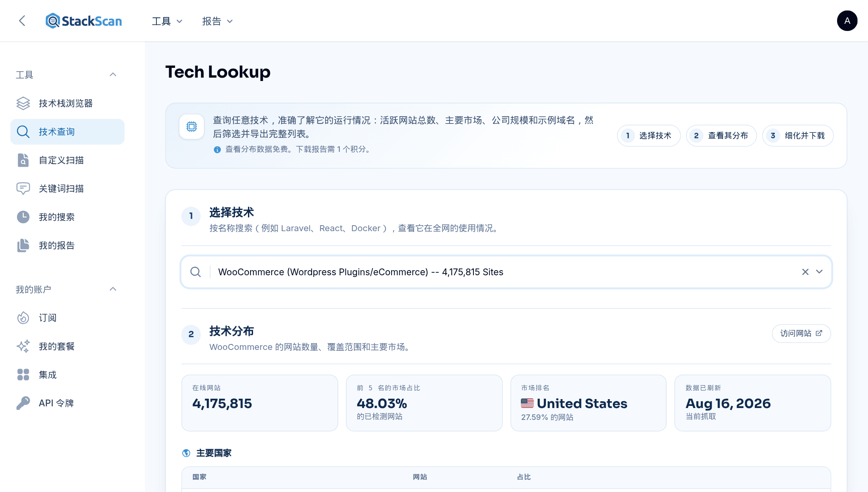This screenshot has height=492, width=868.
Task: Click the info icon beside 查看分布数据免费
Action: (x=217, y=150)
